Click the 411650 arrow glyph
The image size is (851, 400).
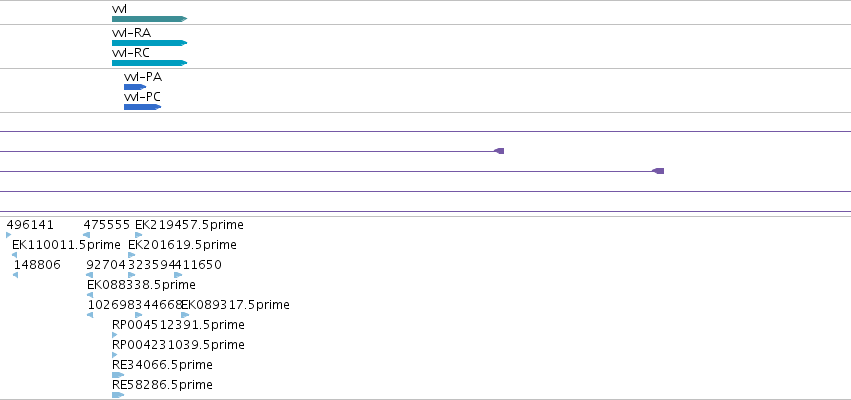click(178, 275)
